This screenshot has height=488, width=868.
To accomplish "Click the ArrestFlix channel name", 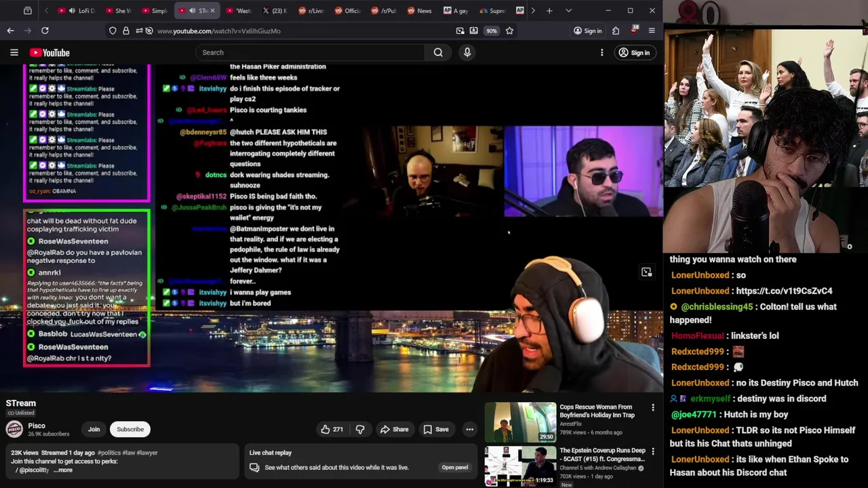I will tap(571, 424).
